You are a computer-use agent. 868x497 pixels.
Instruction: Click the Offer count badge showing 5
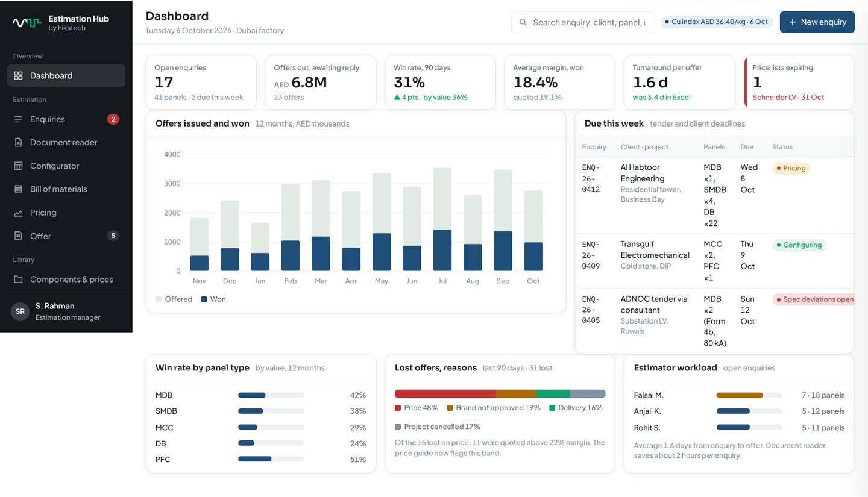point(113,236)
